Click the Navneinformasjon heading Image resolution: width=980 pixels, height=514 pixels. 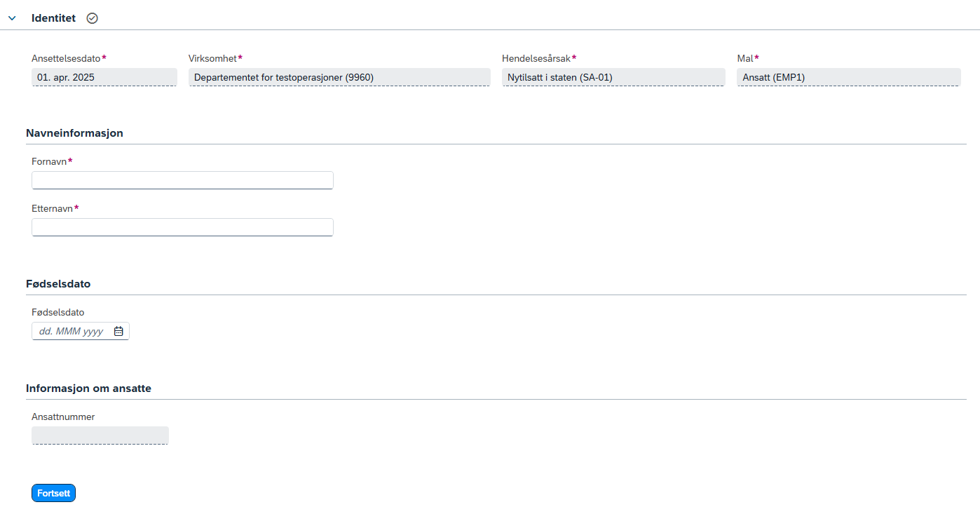tap(74, 133)
